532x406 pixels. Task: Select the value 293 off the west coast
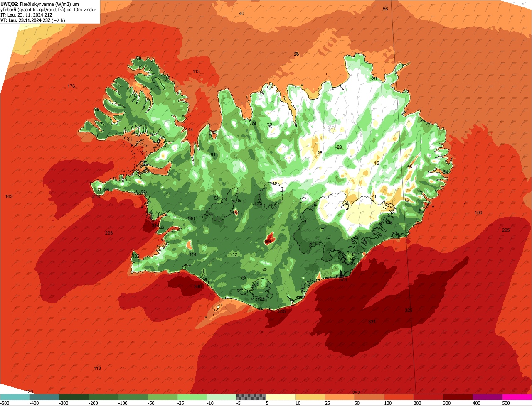pos(109,233)
